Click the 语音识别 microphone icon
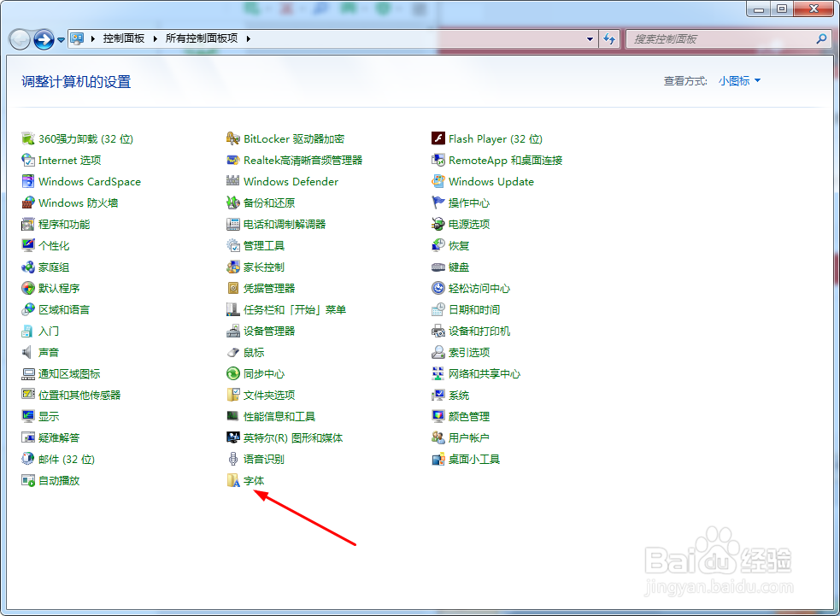The image size is (840, 616). (x=233, y=459)
